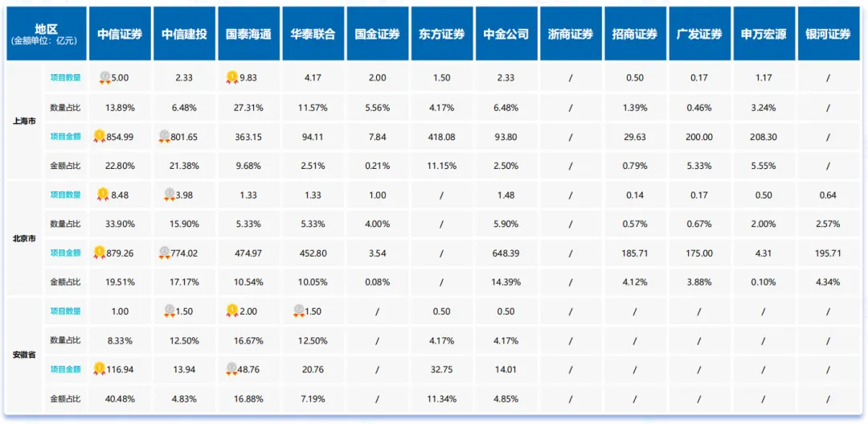The height and width of the screenshot is (424, 868).
Task: Click the 上海市 region label
Action: 24,121
